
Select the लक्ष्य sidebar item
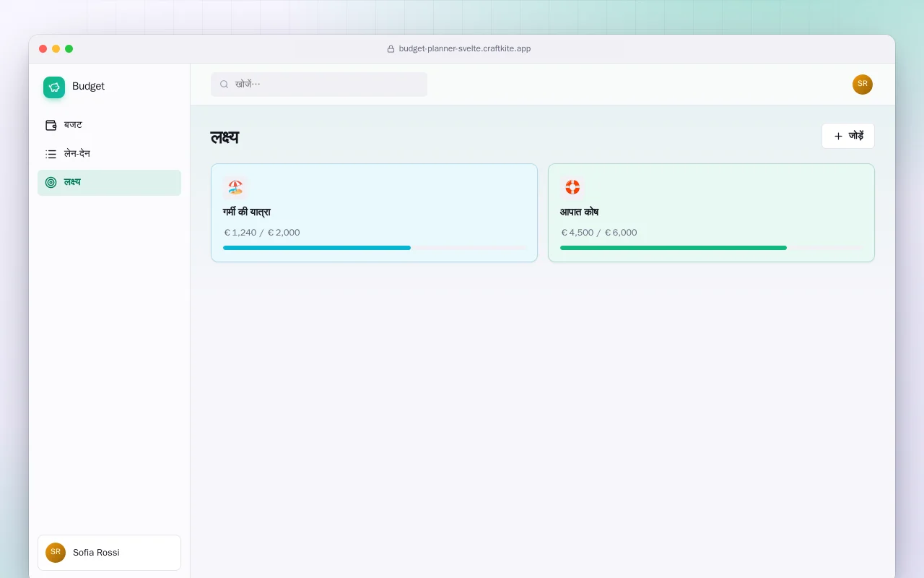pos(109,183)
